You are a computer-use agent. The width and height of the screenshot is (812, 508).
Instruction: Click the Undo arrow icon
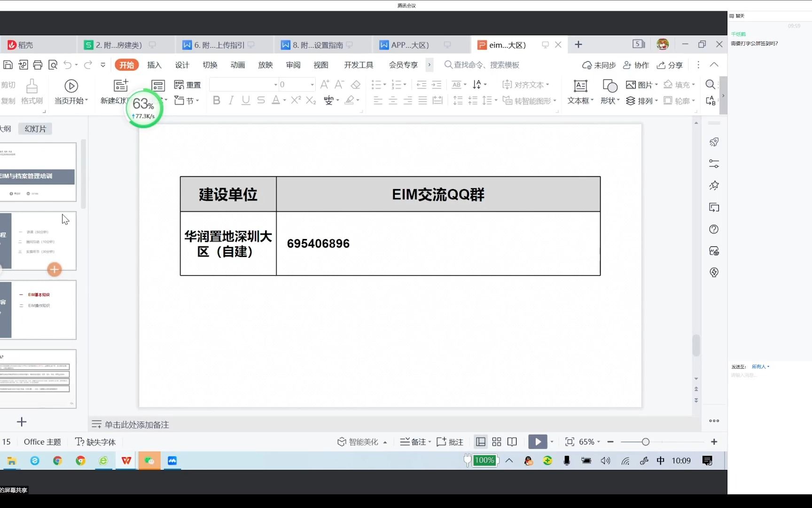[68, 65]
